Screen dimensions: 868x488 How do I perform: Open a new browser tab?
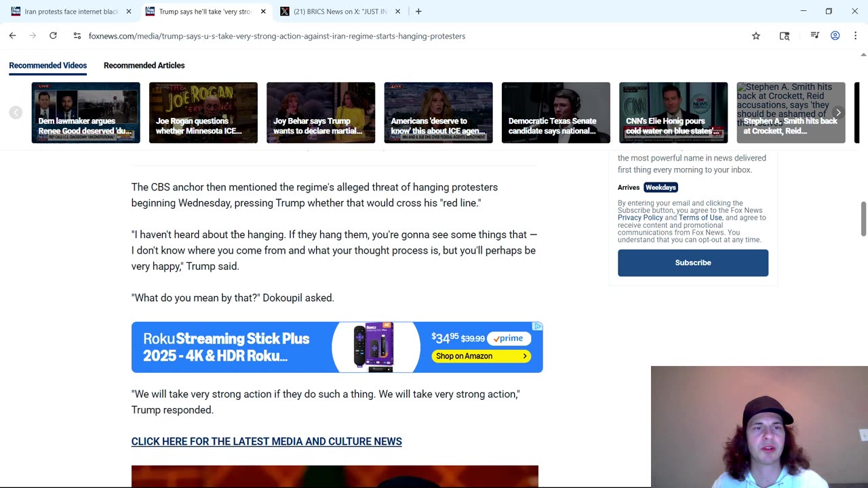(x=418, y=12)
